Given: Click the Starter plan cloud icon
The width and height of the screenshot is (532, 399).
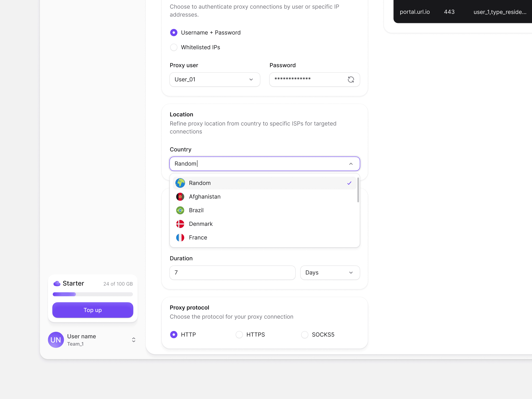Looking at the screenshot, I should tap(57, 284).
